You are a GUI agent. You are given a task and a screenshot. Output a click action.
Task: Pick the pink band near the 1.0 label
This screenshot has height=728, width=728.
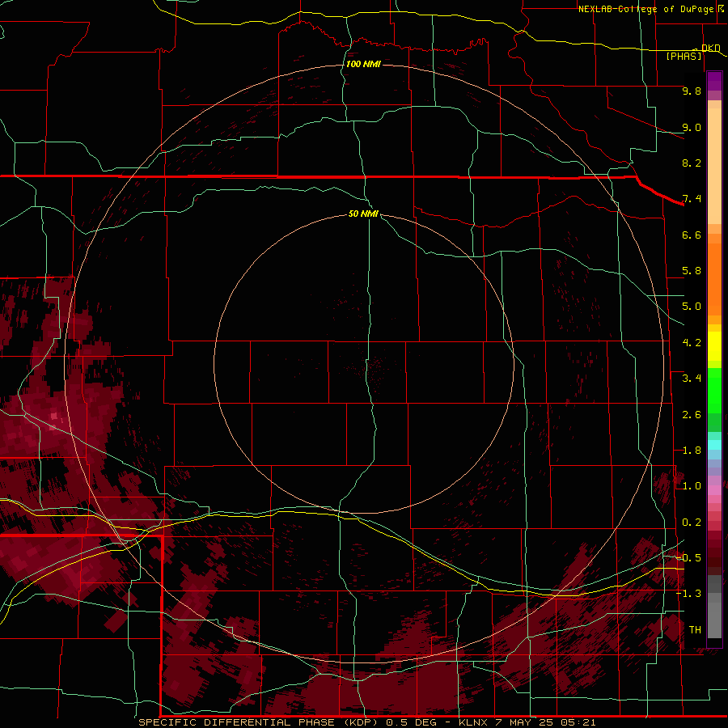tap(714, 490)
